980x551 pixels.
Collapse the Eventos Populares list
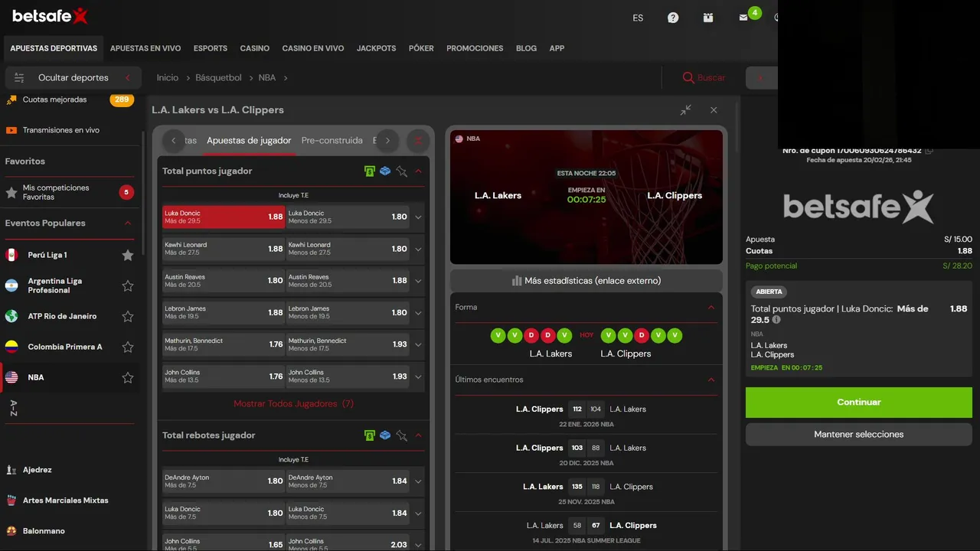tap(128, 223)
